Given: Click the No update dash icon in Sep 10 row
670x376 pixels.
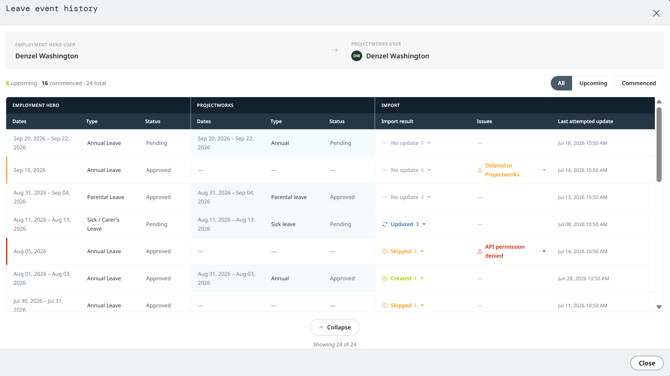Looking at the screenshot, I should pos(385,170).
